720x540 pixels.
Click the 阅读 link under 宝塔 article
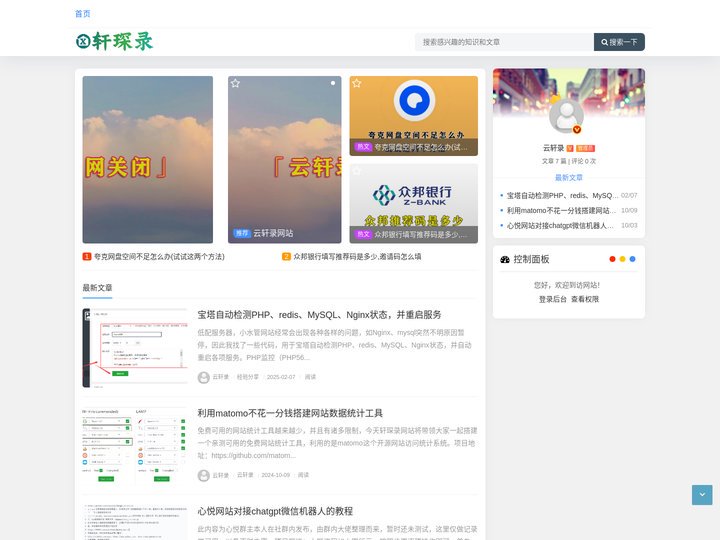310,377
